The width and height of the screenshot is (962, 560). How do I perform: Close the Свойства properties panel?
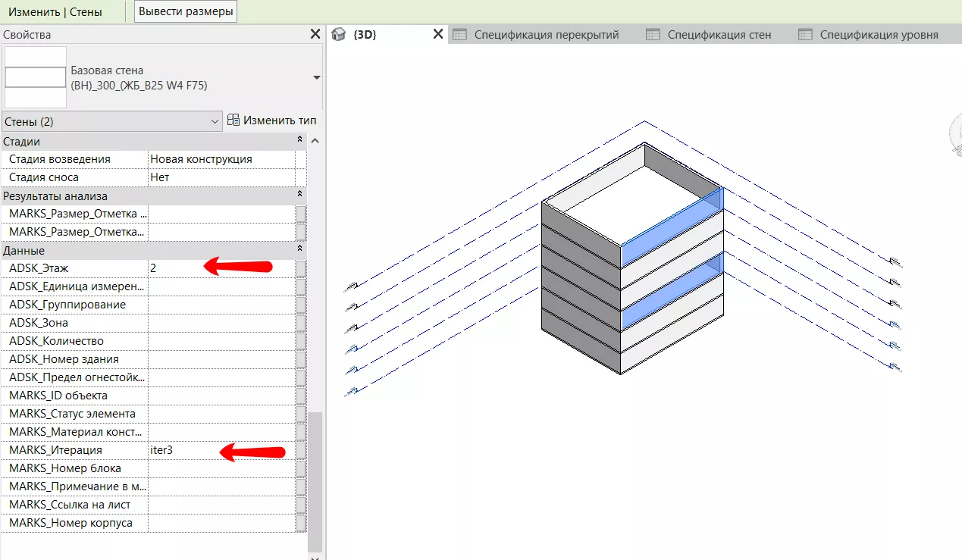pos(315,34)
